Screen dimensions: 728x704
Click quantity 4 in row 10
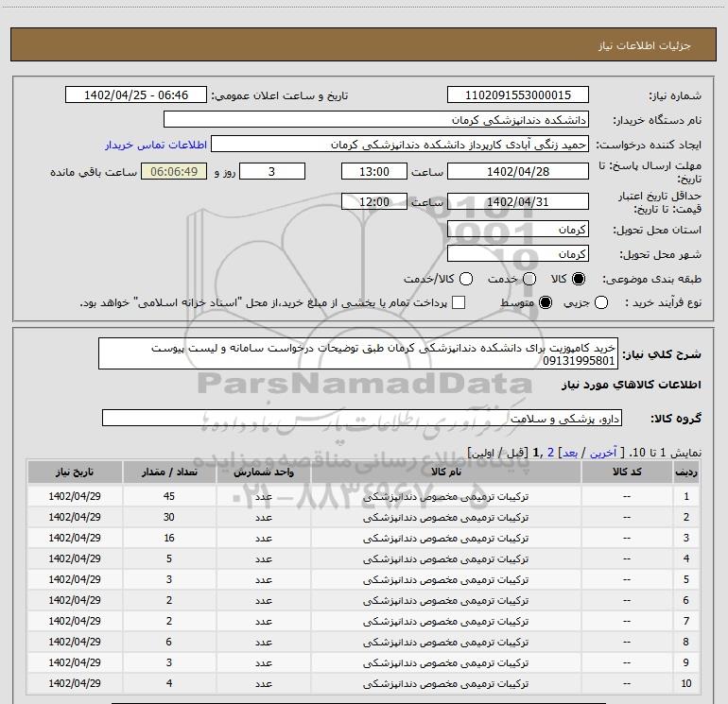tap(169, 683)
